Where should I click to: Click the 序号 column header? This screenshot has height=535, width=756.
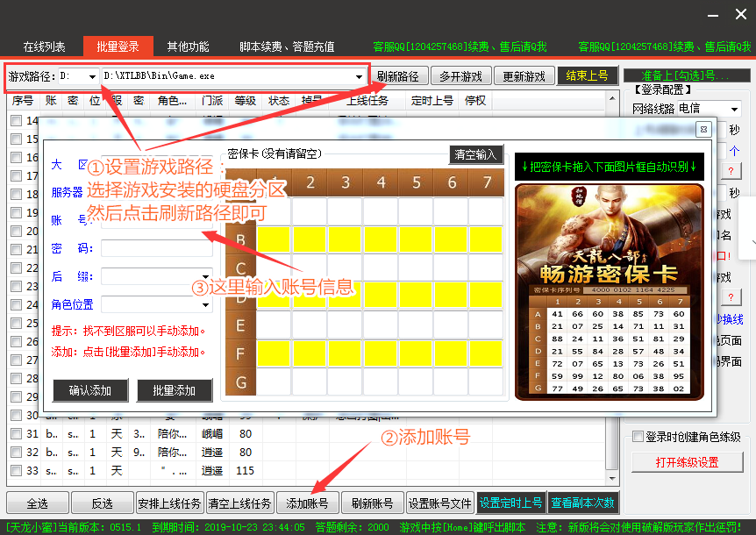click(x=23, y=100)
